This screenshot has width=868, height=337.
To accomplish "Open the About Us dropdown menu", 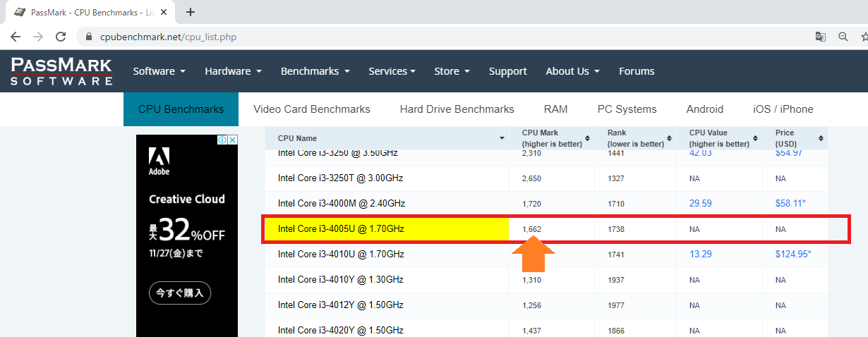I will [x=572, y=71].
